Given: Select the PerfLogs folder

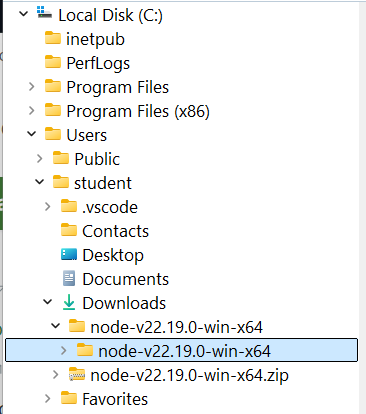Looking at the screenshot, I should 98,63.
